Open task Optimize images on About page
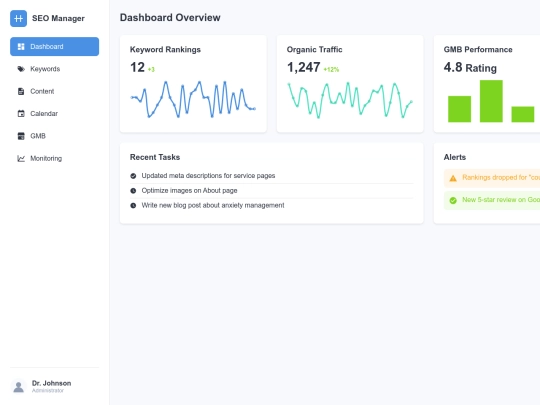 click(x=272, y=191)
